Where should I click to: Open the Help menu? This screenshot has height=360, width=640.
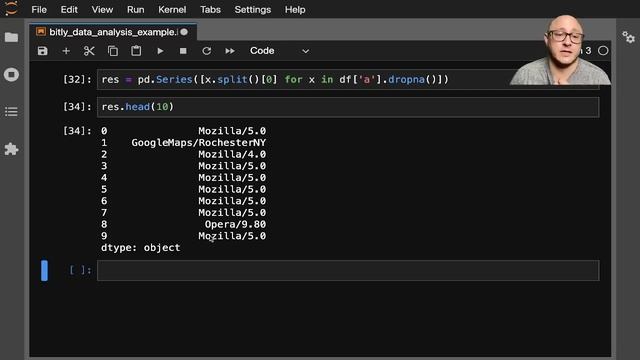pyautogui.click(x=295, y=9)
